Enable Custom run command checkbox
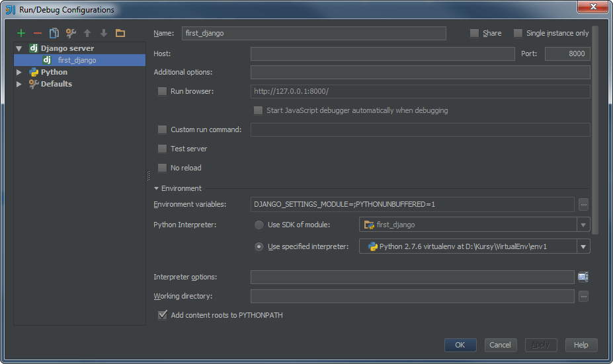Image resolution: width=613 pixels, height=364 pixels. (x=162, y=129)
